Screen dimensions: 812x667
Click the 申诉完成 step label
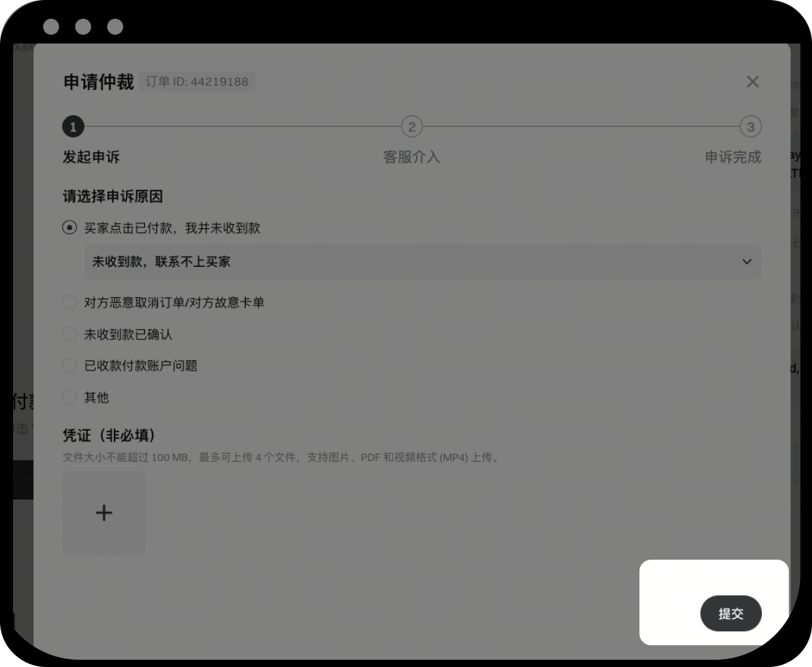(733, 157)
